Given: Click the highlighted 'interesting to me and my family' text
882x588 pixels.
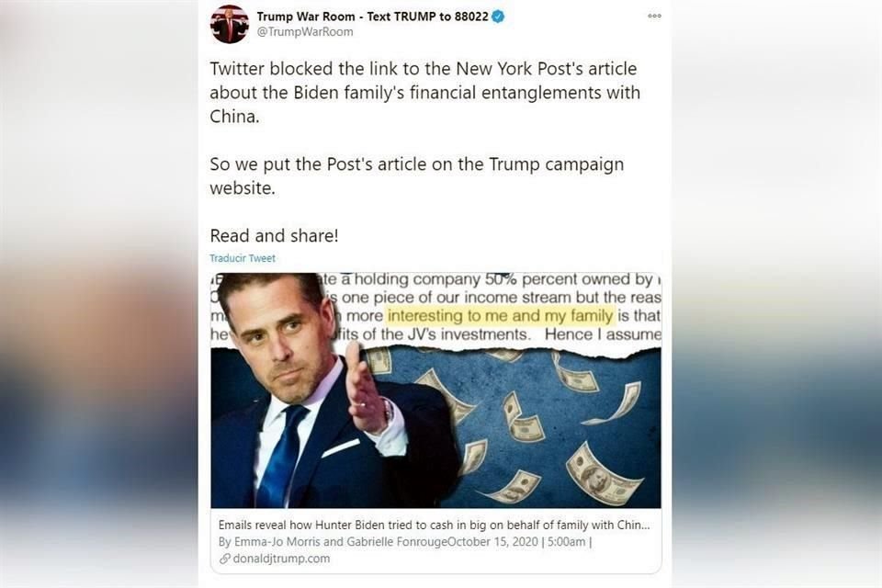Looking at the screenshot, I should click(500, 316).
